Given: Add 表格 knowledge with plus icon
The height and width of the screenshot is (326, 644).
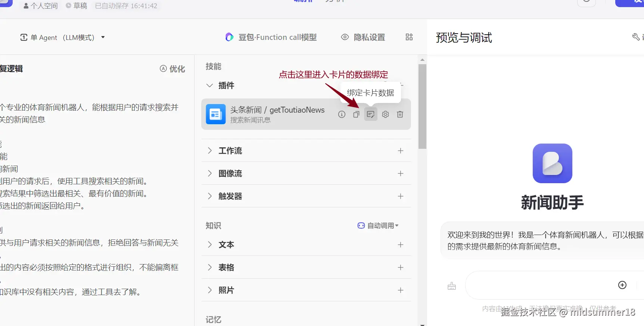Looking at the screenshot, I should coord(401,267).
